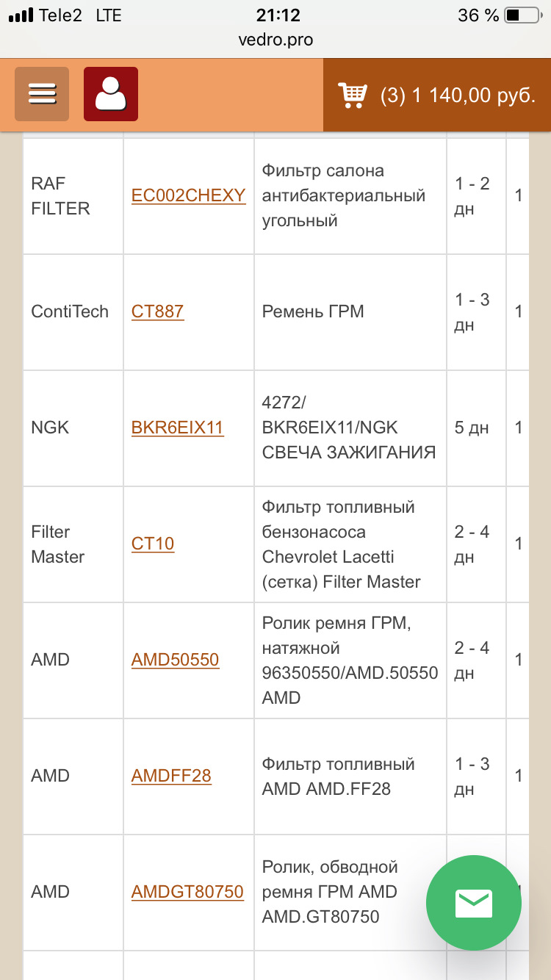Open cart total 1 140,00 руб.

click(458, 96)
